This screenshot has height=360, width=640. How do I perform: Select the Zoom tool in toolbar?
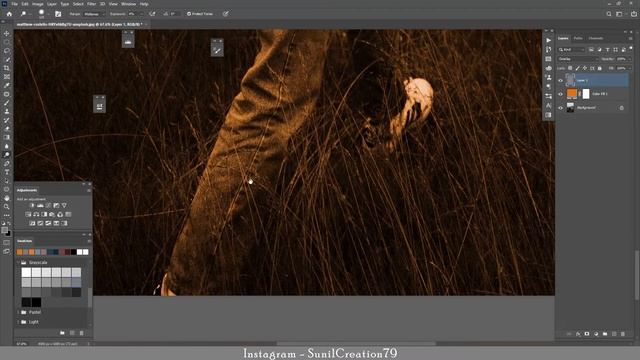tap(7, 207)
